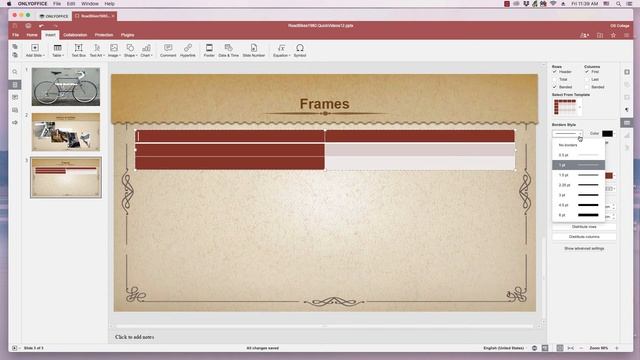640x360 pixels.
Task: Click Distribute rows button
Action: pyautogui.click(x=584, y=227)
